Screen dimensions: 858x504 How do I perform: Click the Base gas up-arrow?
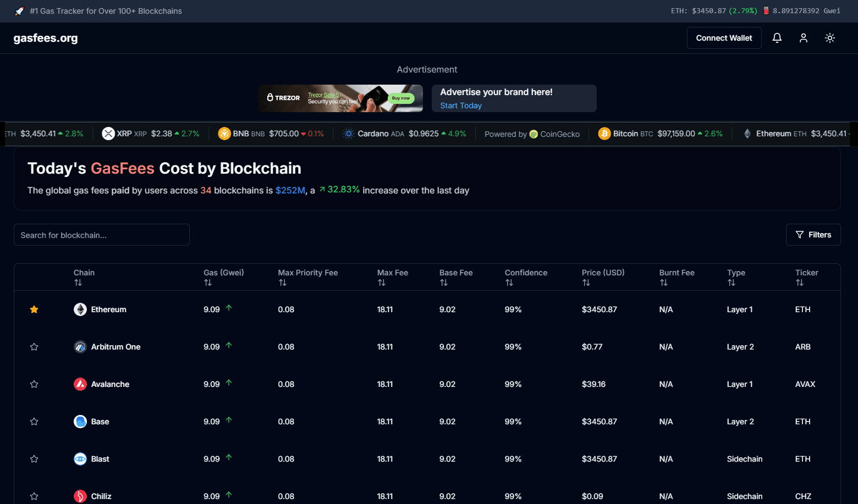(x=229, y=420)
